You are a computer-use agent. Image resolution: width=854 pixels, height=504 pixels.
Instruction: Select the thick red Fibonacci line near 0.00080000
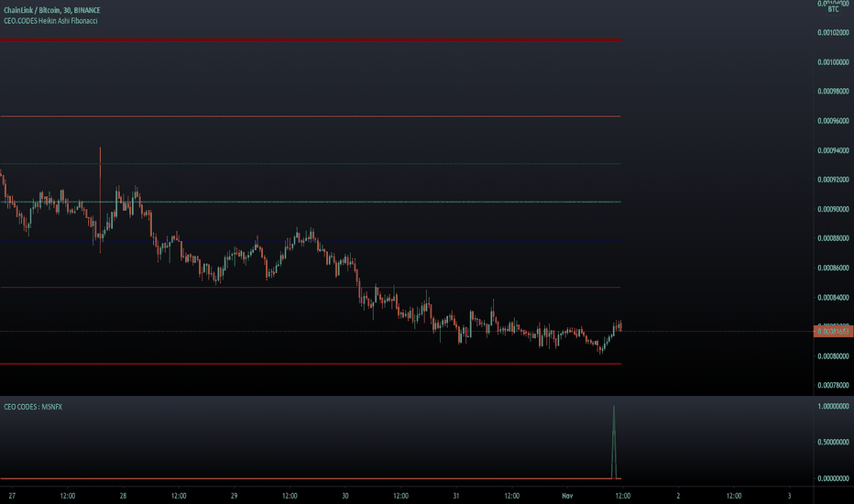click(311, 364)
